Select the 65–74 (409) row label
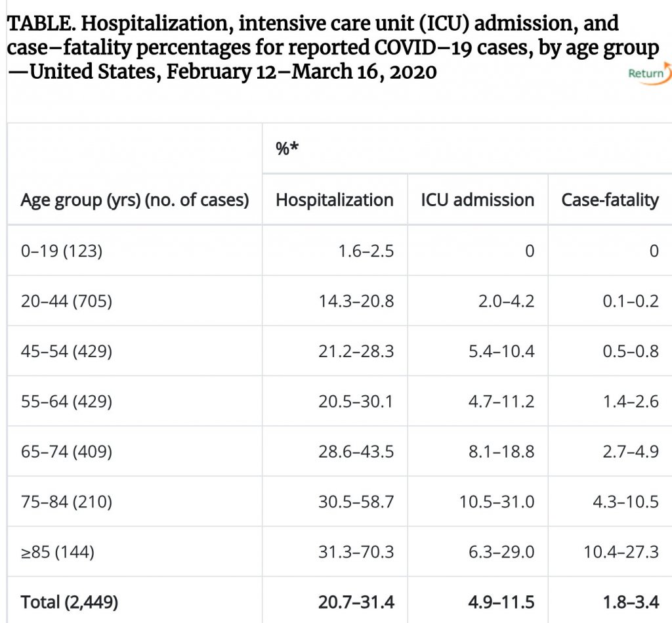Screen dimensions: 672x623 click(66, 452)
